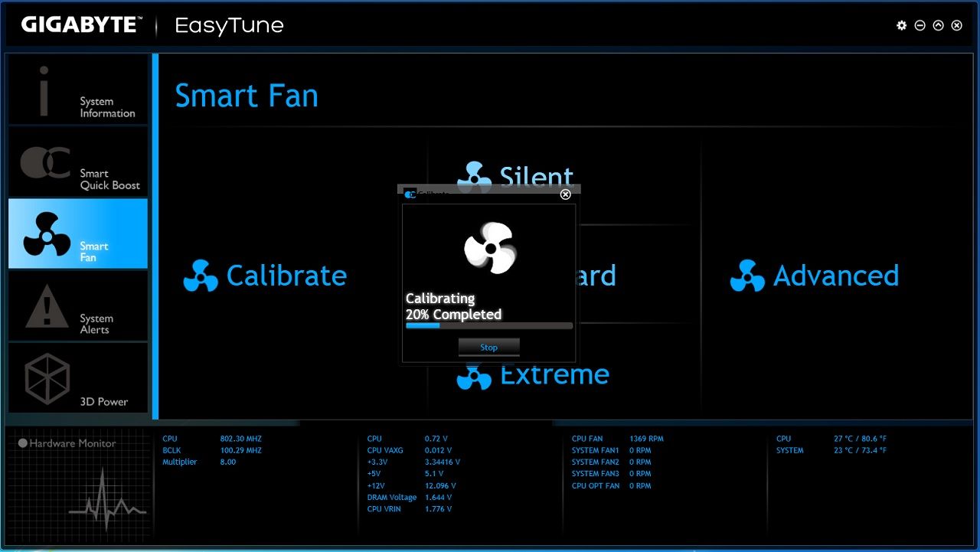The height and width of the screenshot is (552, 980).
Task: Click the +5V reading 5.1 V
Action: pyautogui.click(x=433, y=473)
